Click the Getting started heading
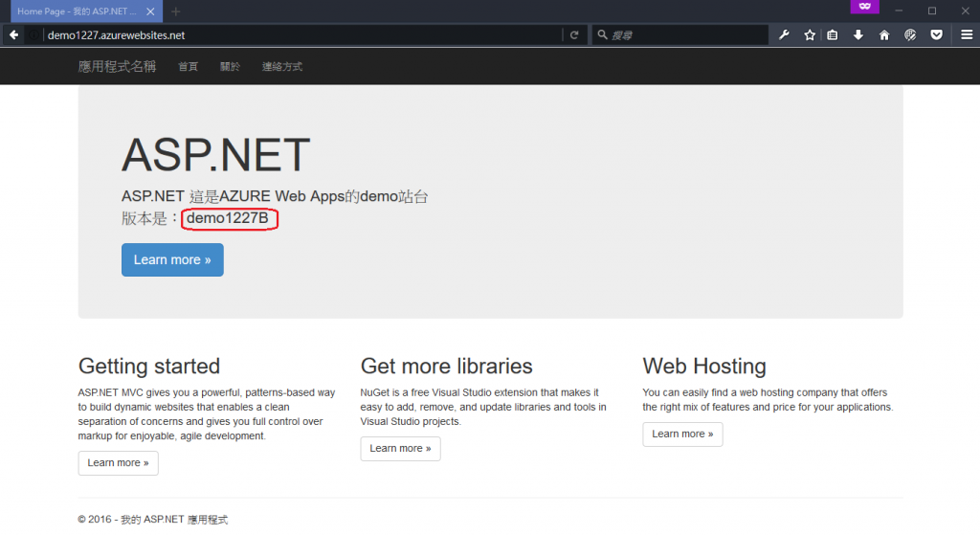The height and width of the screenshot is (535, 980). [148, 366]
